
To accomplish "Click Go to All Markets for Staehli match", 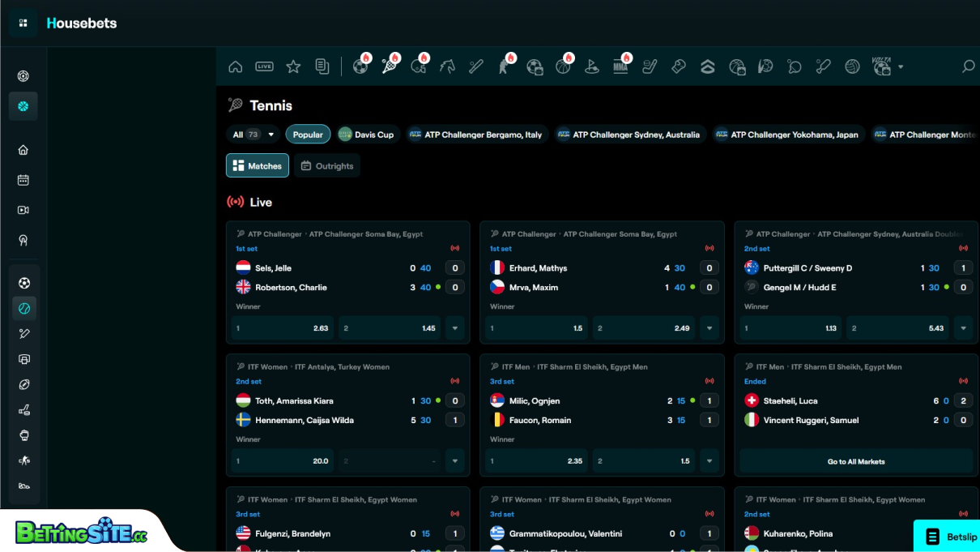I will (x=855, y=460).
